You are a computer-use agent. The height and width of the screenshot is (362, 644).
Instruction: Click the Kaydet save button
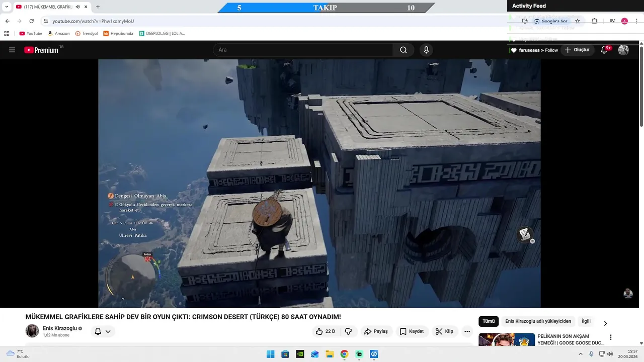click(x=412, y=331)
